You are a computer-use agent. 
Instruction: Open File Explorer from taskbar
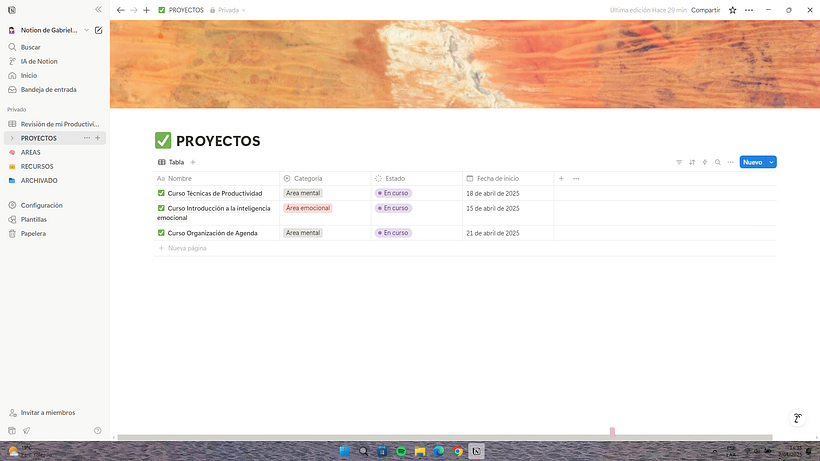(x=420, y=451)
